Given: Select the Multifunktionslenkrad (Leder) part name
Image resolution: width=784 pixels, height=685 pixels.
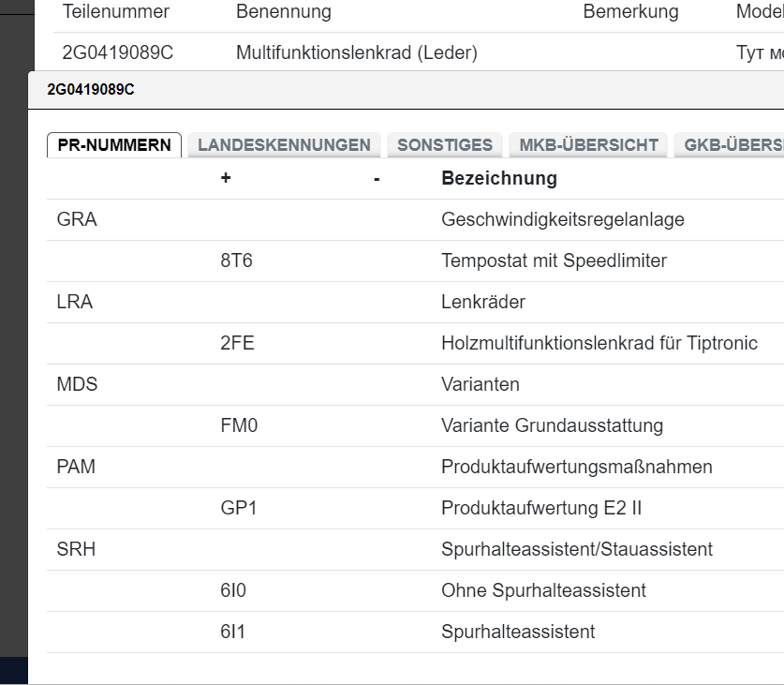Looking at the screenshot, I should tap(357, 52).
